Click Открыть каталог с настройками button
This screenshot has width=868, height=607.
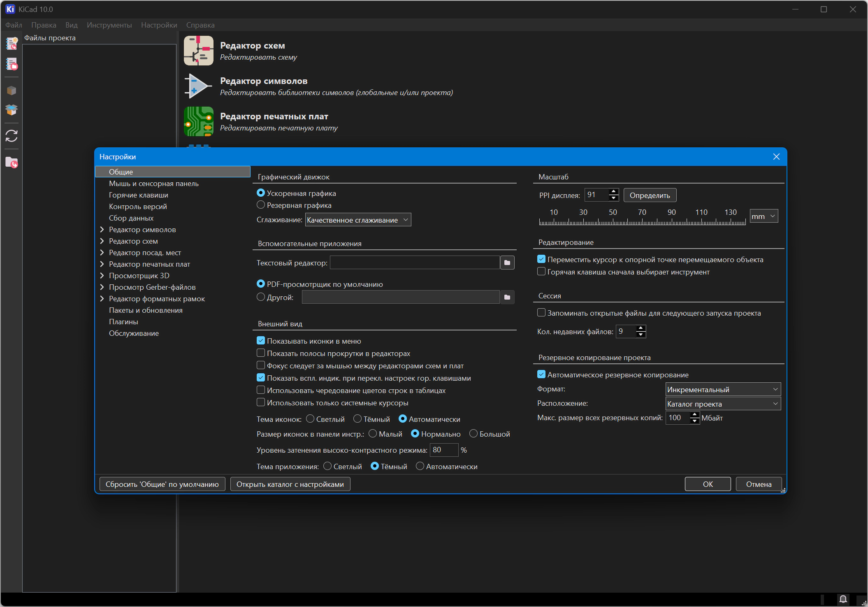[x=290, y=484]
